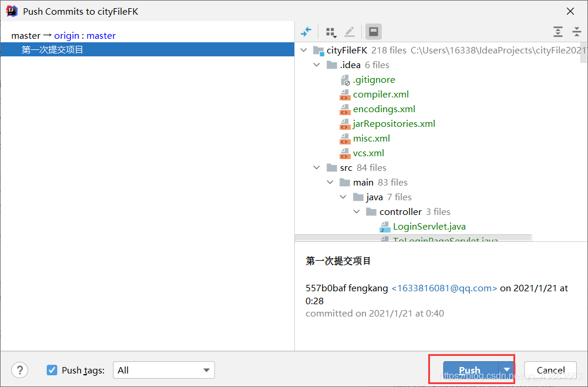Collapse the cityFileFK root node
The width and height of the screenshot is (588, 387).
coord(304,51)
